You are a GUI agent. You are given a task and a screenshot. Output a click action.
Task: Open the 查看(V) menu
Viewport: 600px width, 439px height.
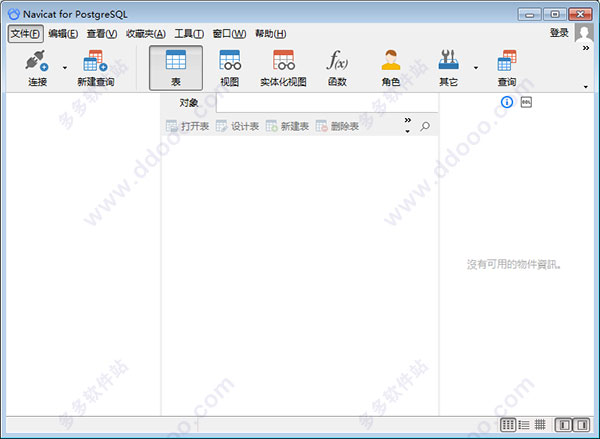(102, 34)
